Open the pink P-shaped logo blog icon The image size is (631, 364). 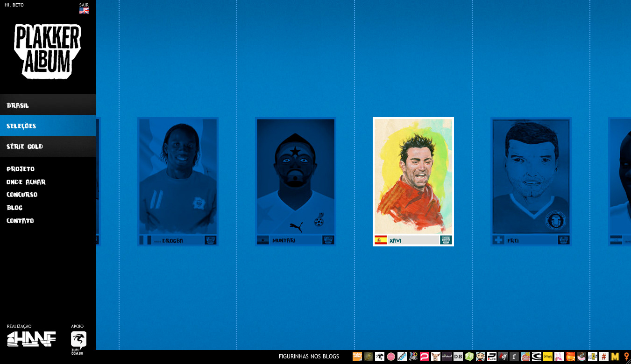pyautogui.click(x=425, y=357)
